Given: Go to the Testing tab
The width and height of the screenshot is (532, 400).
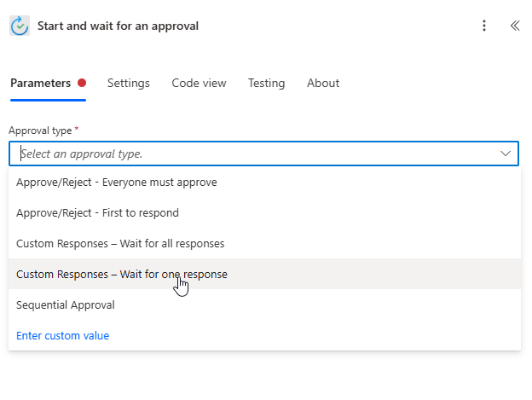Looking at the screenshot, I should 266,83.
